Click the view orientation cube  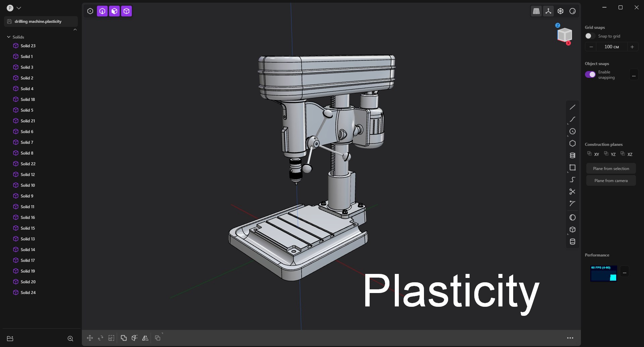coord(564,35)
